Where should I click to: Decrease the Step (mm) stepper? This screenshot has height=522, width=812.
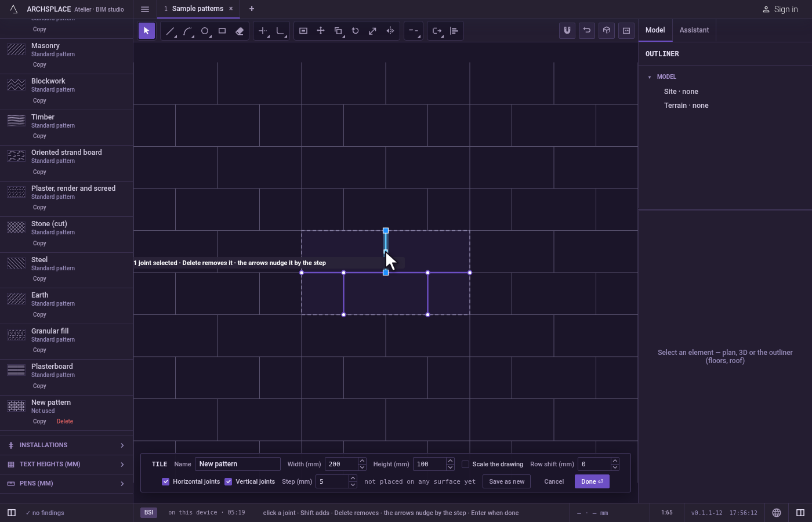(353, 484)
